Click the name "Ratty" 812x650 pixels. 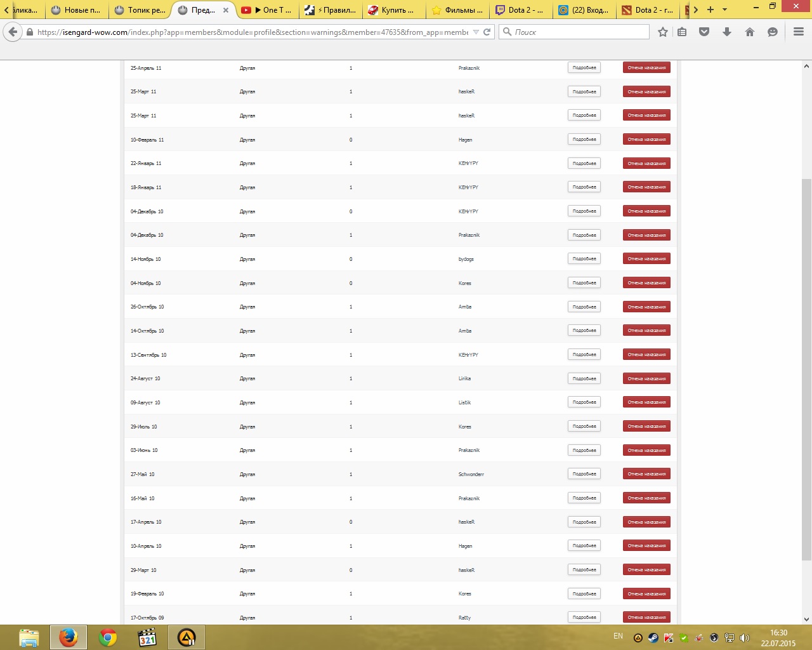(x=464, y=618)
